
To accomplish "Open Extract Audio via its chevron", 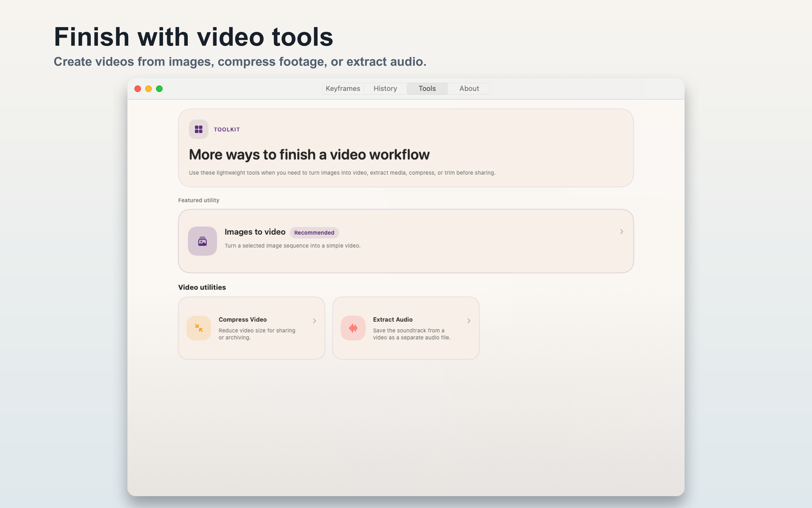I will tap(469, 321).
